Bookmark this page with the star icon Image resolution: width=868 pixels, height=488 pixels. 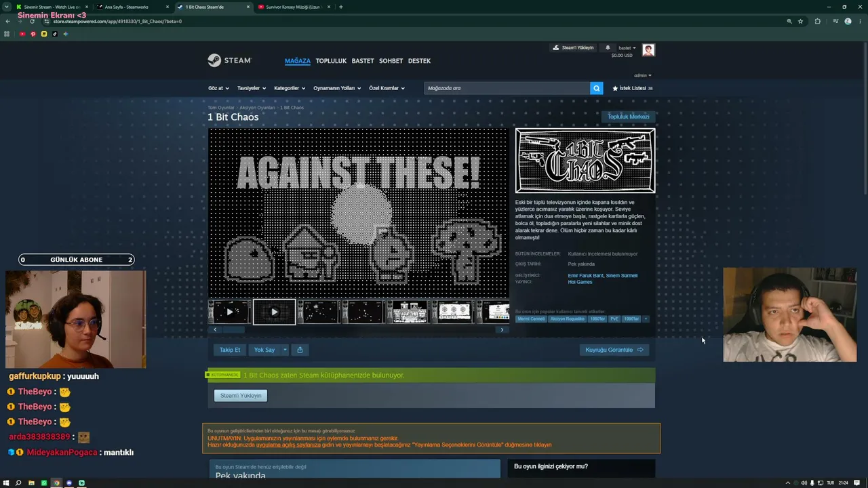(800, 21)
